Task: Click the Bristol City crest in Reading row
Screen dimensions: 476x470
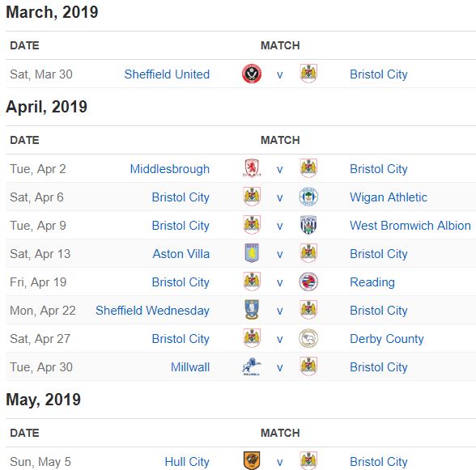Action: 252,282
